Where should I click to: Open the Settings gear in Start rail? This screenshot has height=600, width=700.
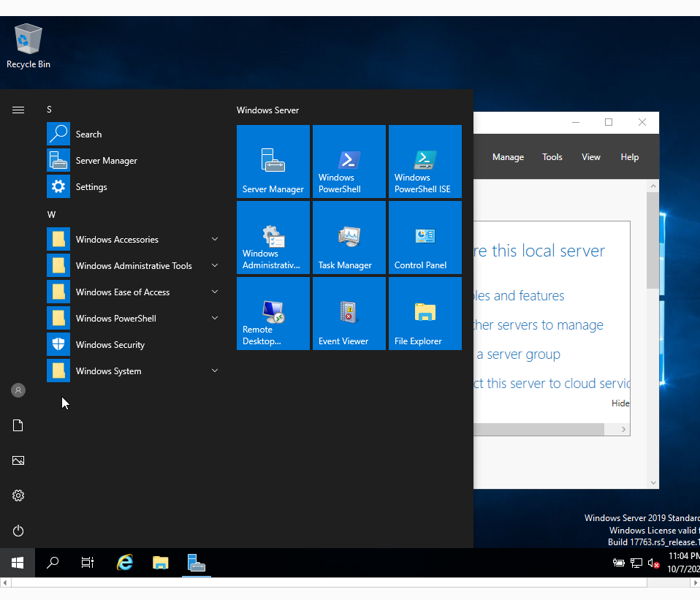point(18,495)
